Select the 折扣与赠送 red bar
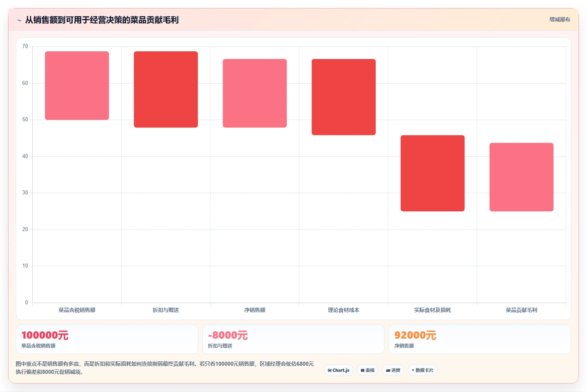 (166, 89)
